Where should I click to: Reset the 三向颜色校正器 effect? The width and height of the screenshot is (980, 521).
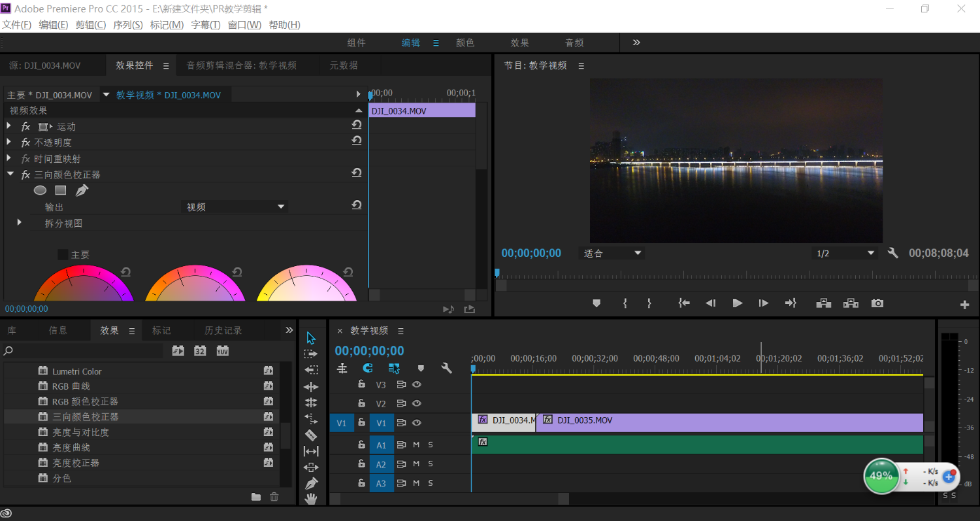tap(357, 173)
